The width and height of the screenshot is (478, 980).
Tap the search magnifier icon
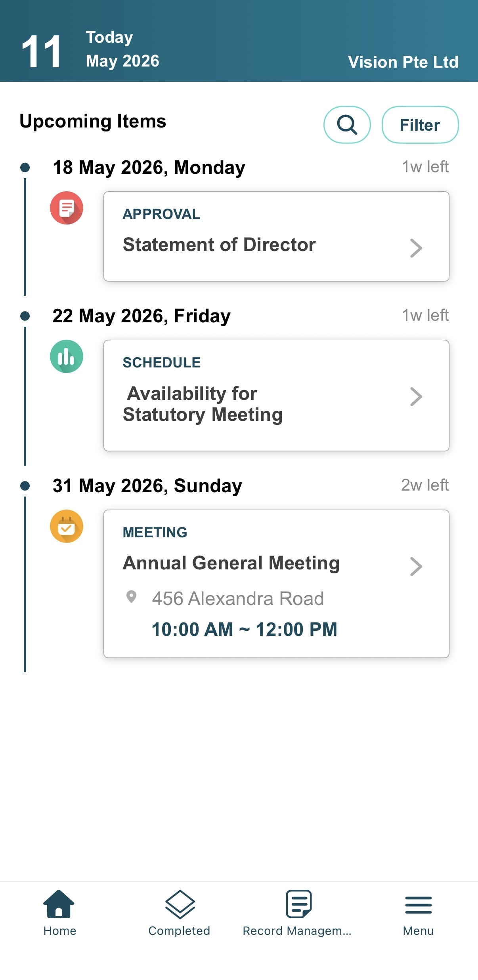[347, 125]
